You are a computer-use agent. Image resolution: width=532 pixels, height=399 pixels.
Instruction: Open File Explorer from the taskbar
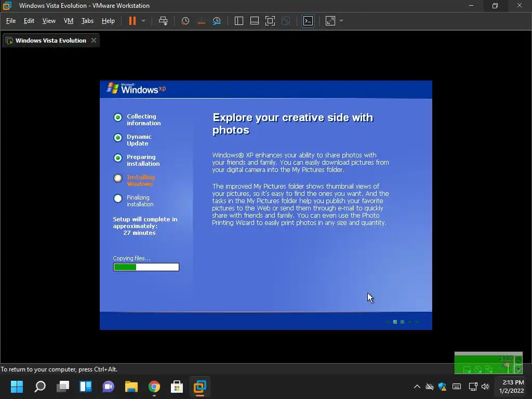tap(131, 387)
